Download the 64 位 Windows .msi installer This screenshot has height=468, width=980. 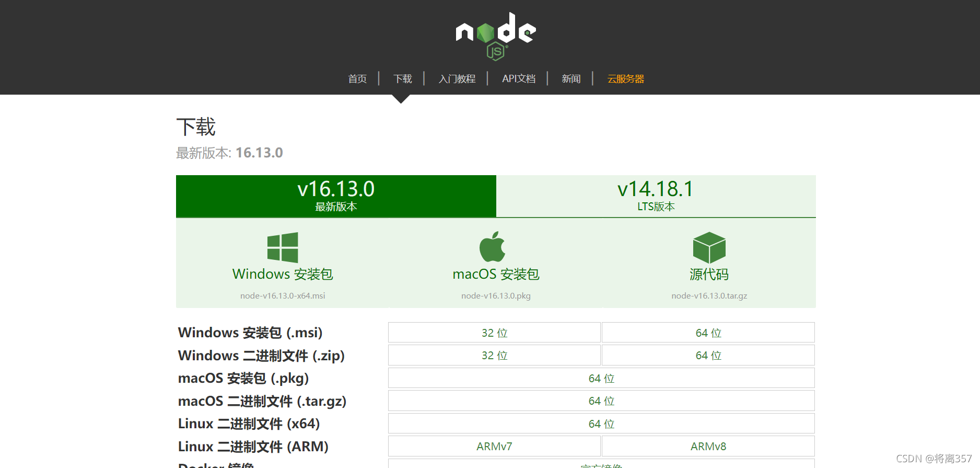click(708, 333)
